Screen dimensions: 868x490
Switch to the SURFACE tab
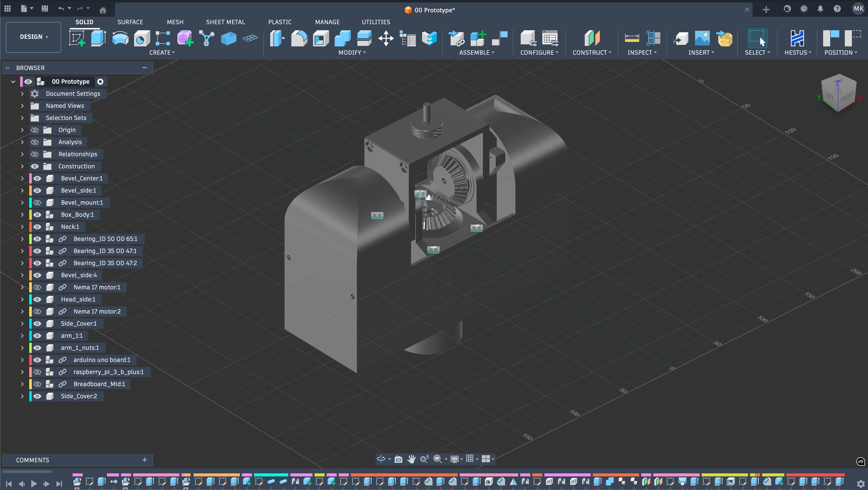pos(130,22)
